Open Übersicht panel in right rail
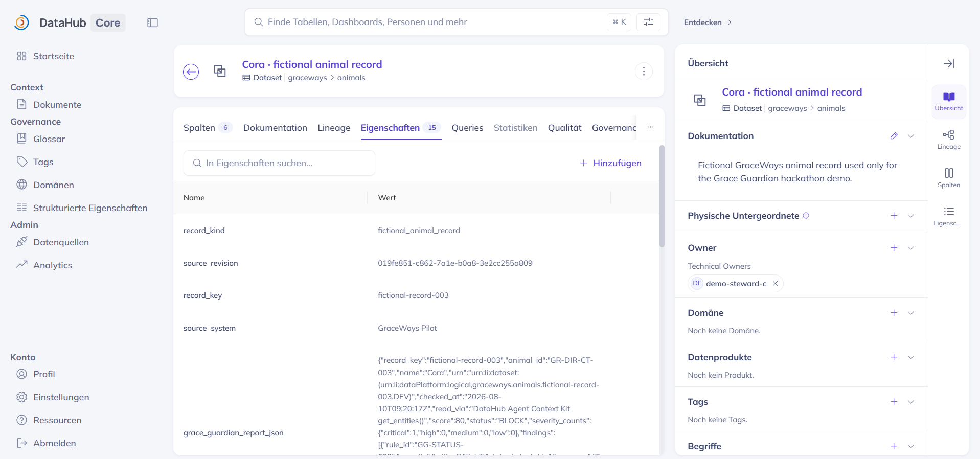 coord(949,101)
